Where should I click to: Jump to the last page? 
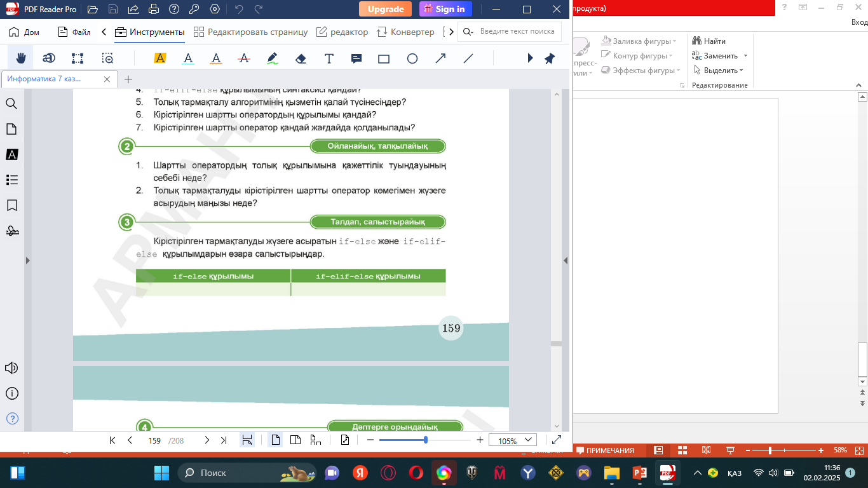point(224,440)
